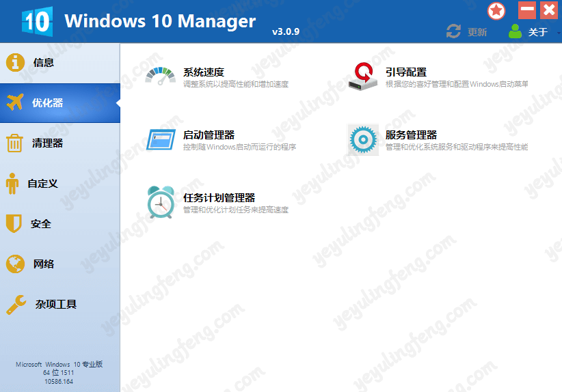Image resolution: width=562 pixels, height=392 pixels.
Task: Open the 杂项工具 section label
Action: 56,305
